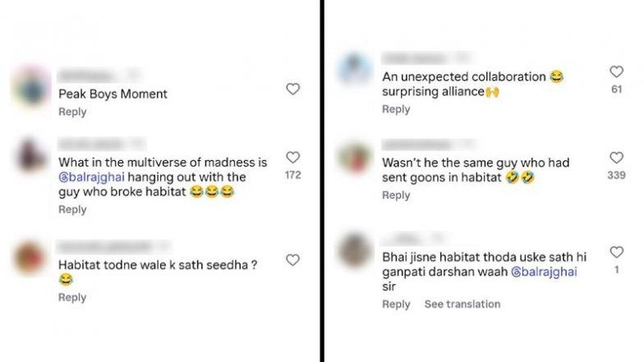Reply to the 'multiverse of madness' comment
This screenshot has height=362, width=644.
point(72,210)
